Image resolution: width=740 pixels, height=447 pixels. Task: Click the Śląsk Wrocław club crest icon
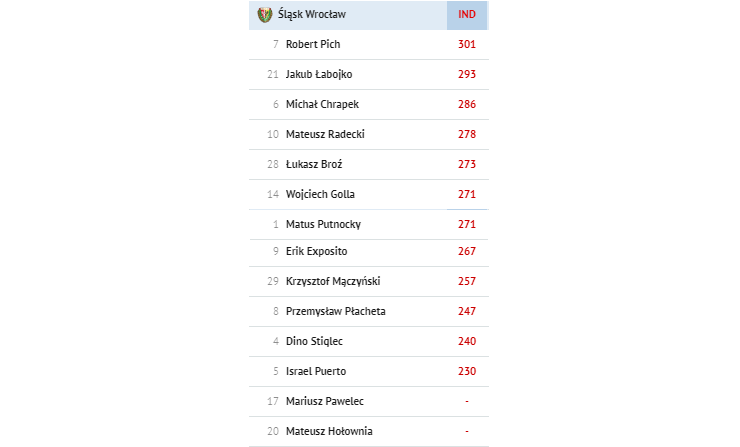[265, 15]
